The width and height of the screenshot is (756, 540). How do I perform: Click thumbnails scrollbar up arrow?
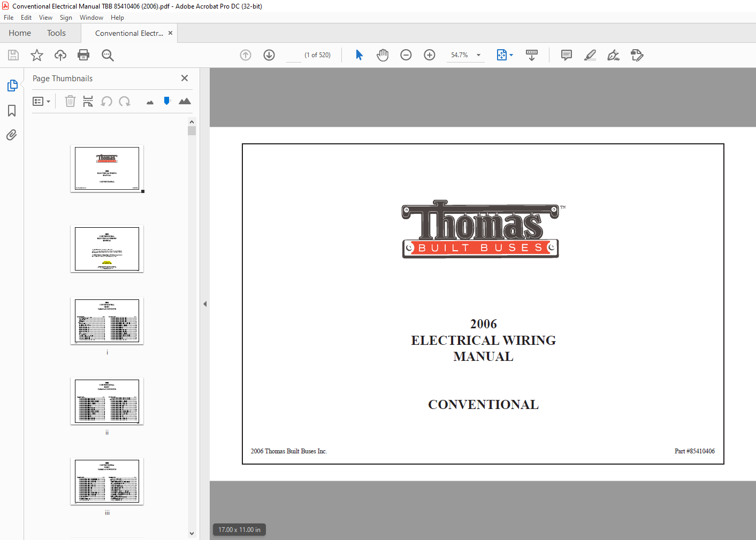point(192,122)
